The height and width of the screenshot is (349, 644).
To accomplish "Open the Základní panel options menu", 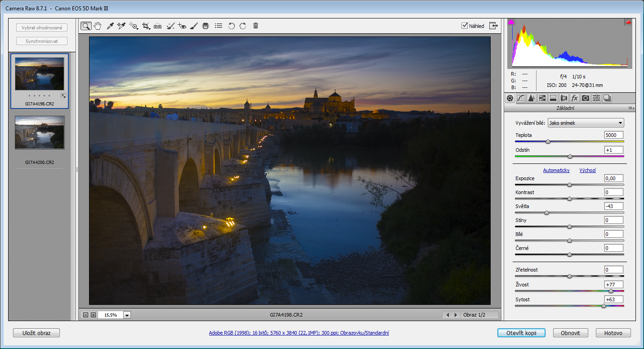I will click(631, 108).
